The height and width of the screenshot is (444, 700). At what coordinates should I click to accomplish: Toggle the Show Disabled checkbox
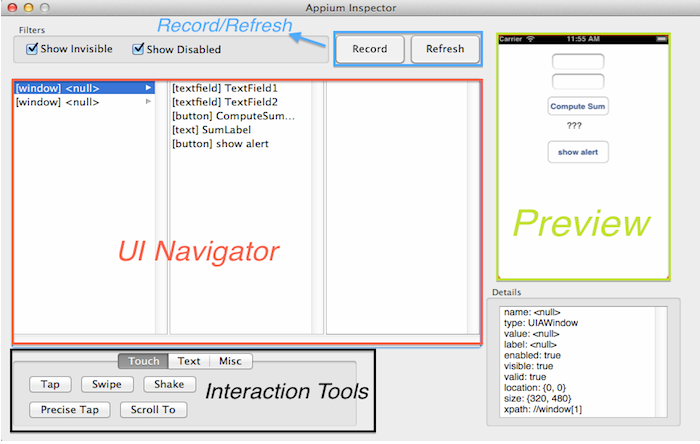pyautogui.click(x=138, y=48)
